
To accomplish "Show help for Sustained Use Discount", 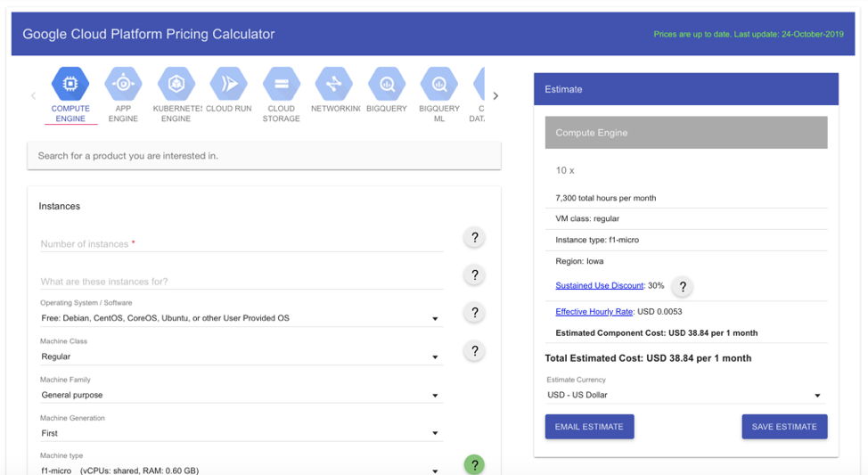I will tap(683, 286).
